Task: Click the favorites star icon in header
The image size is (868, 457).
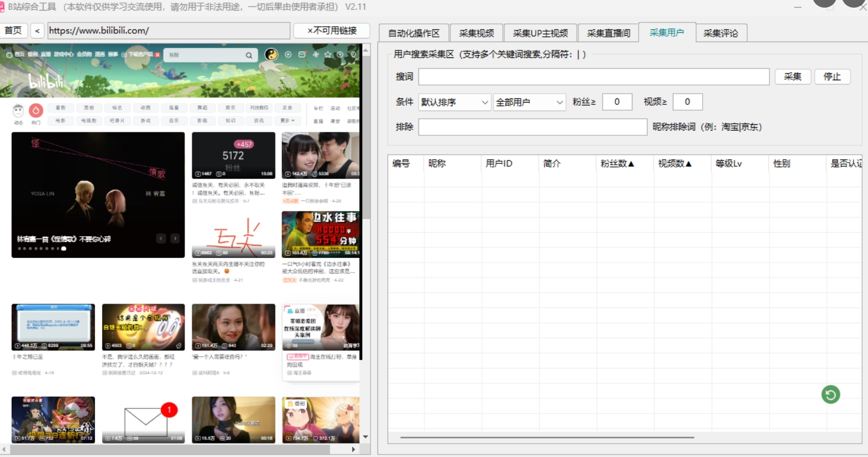Action: [328, 54]
